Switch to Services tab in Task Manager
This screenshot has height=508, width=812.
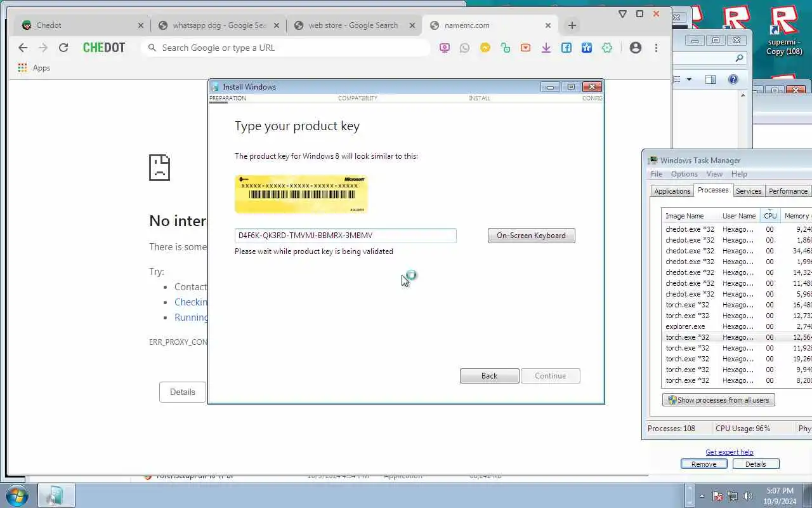click(x=749, y=191)
